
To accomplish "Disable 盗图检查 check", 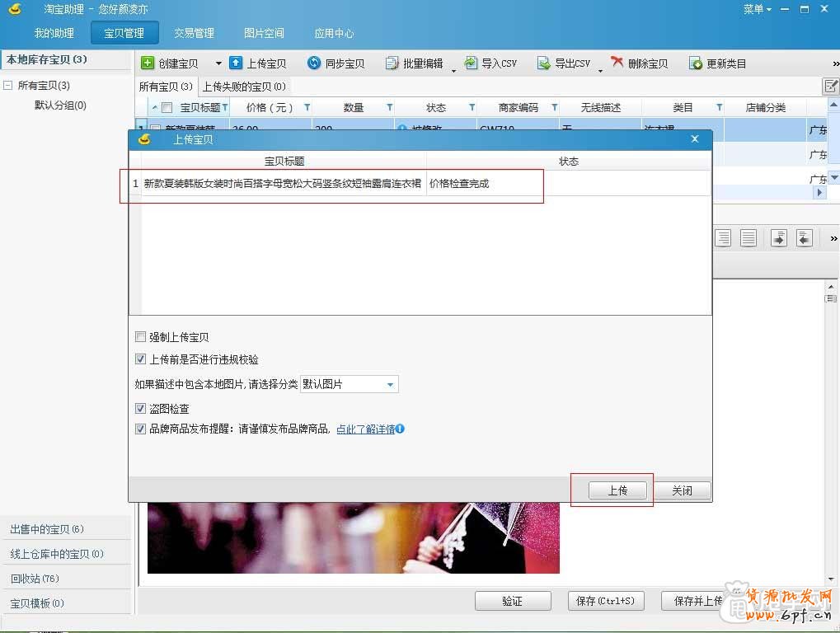I will [x=140, y=408].
